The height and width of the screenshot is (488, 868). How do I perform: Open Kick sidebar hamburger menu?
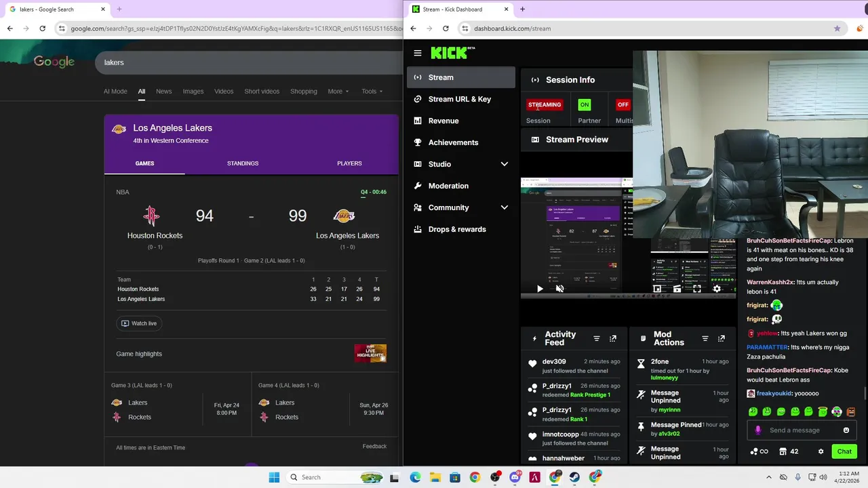[418, 53]
